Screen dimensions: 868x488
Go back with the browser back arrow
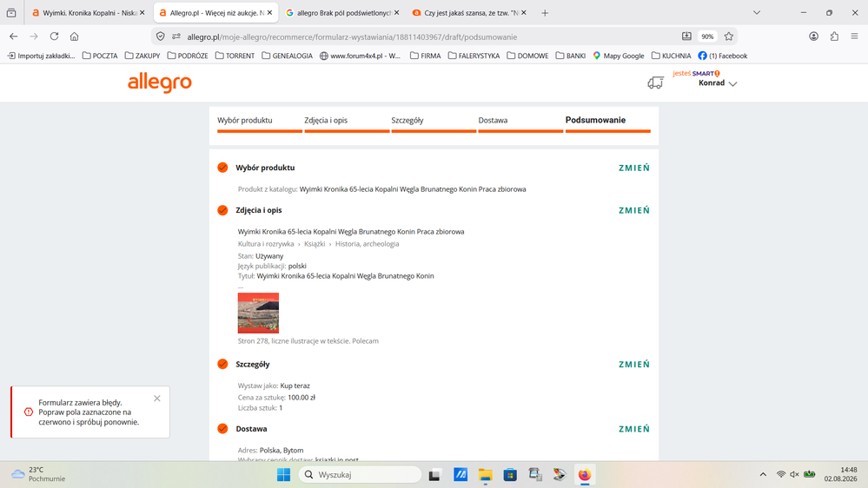[x=14, y=36]
